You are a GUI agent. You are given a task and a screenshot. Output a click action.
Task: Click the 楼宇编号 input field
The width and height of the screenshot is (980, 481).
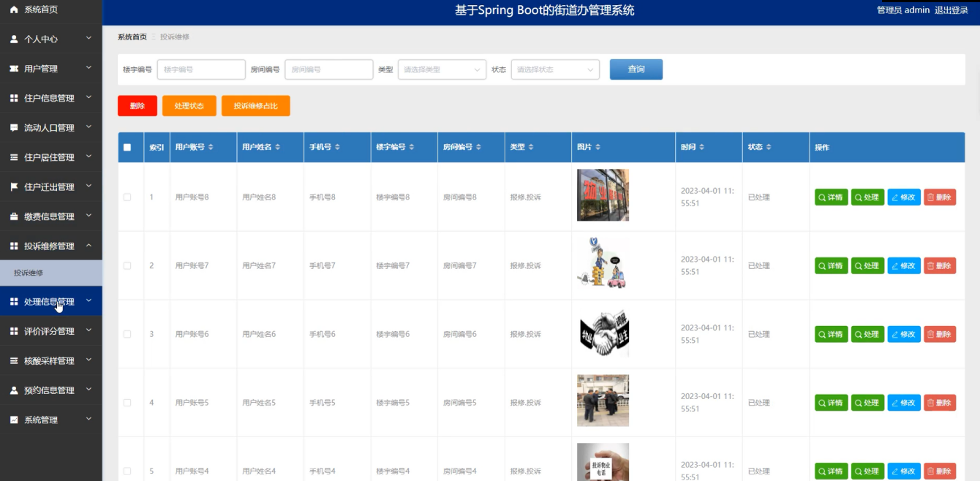201,69
